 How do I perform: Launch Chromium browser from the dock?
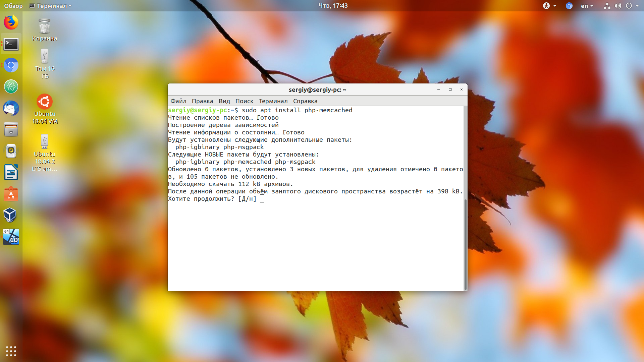click(11, 65)
